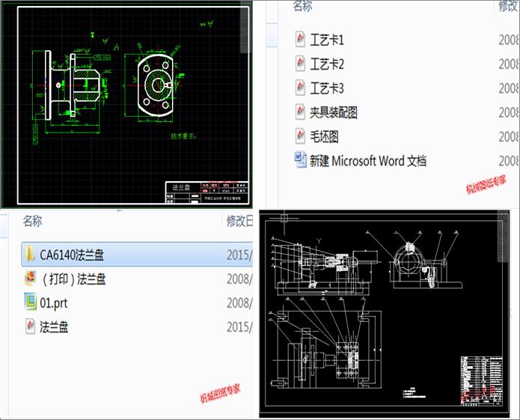
Task: Select the 01.prt file name
Action: click(54, 303)
